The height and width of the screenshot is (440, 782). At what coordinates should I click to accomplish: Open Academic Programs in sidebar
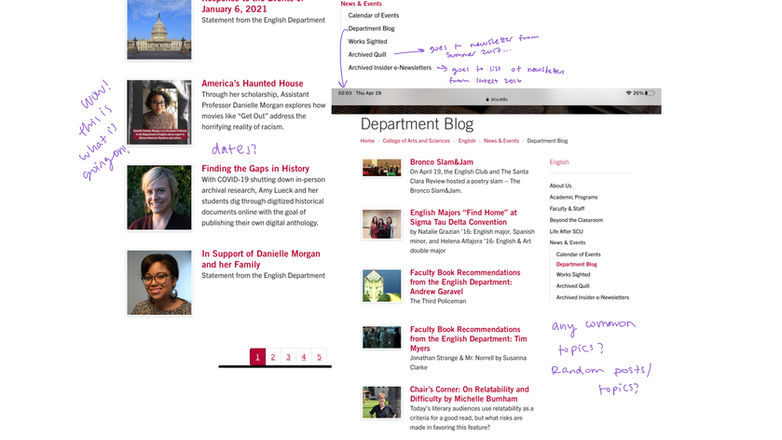click(x=574, y=197)
